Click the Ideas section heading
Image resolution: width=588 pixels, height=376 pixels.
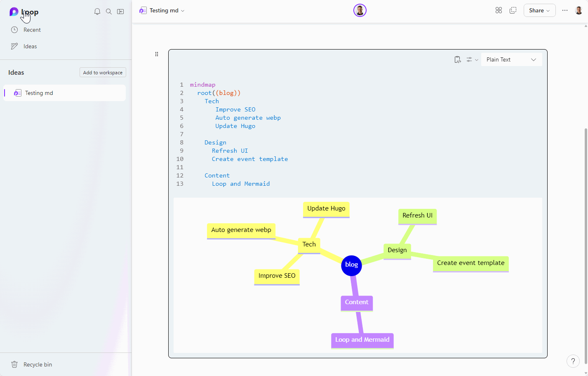coord(16,72)
